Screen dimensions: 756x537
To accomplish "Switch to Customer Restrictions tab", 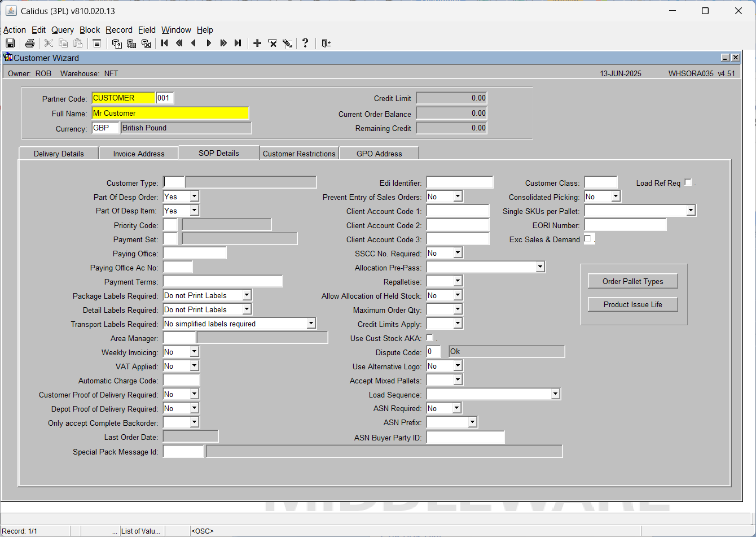I will (x=299, y=154).
